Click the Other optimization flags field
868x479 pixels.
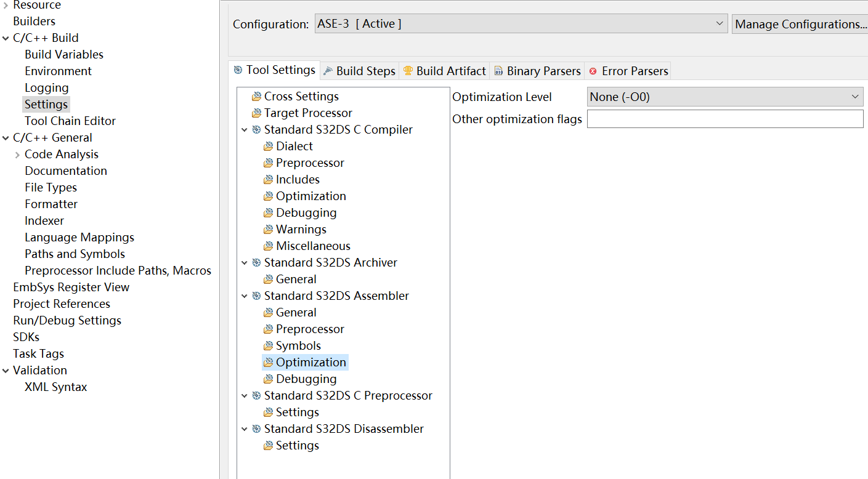pos(725,119)
